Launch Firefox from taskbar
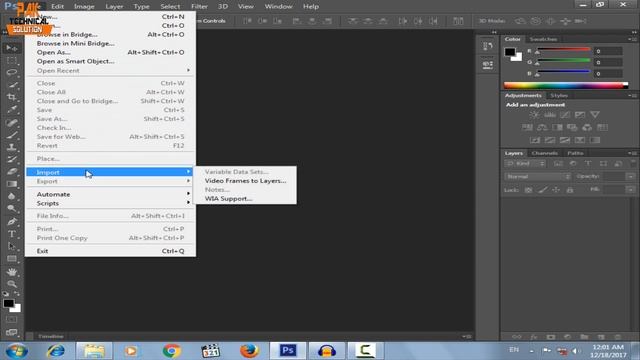Image resolution: width=640 pixels, height=360 pixels. click(249, 351)
